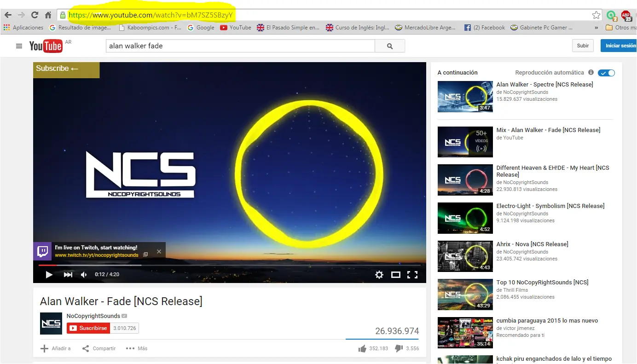Search with the magnifying glass button
Screen dimensions: 637x364
point(390,46)
